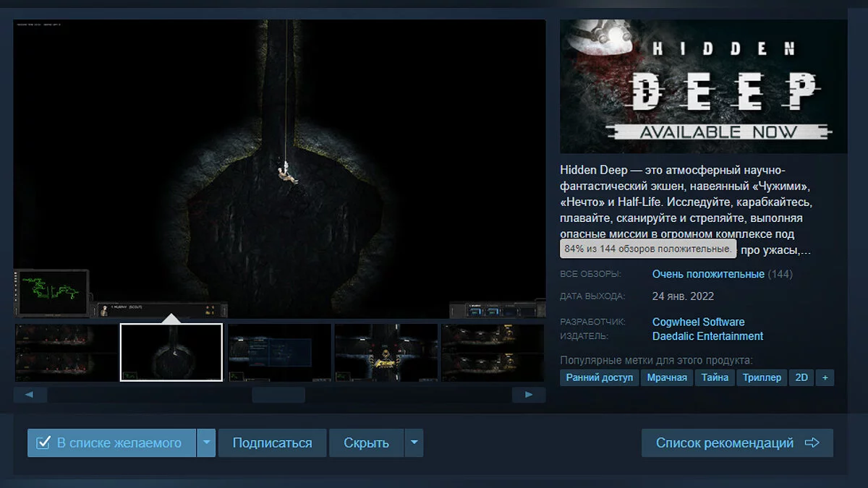The height and width of the screenshot is (488, 868).
Task: Toggle the wishlist checkbox
Action: (x=43, y=442)
